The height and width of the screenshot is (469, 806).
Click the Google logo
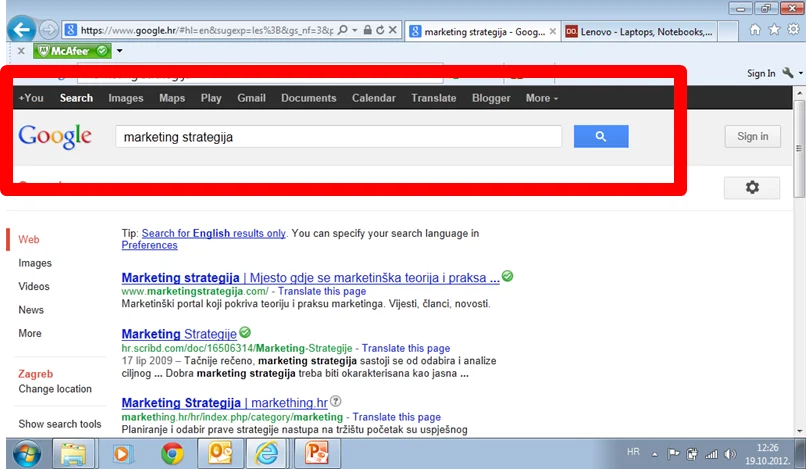pos(55,137)
